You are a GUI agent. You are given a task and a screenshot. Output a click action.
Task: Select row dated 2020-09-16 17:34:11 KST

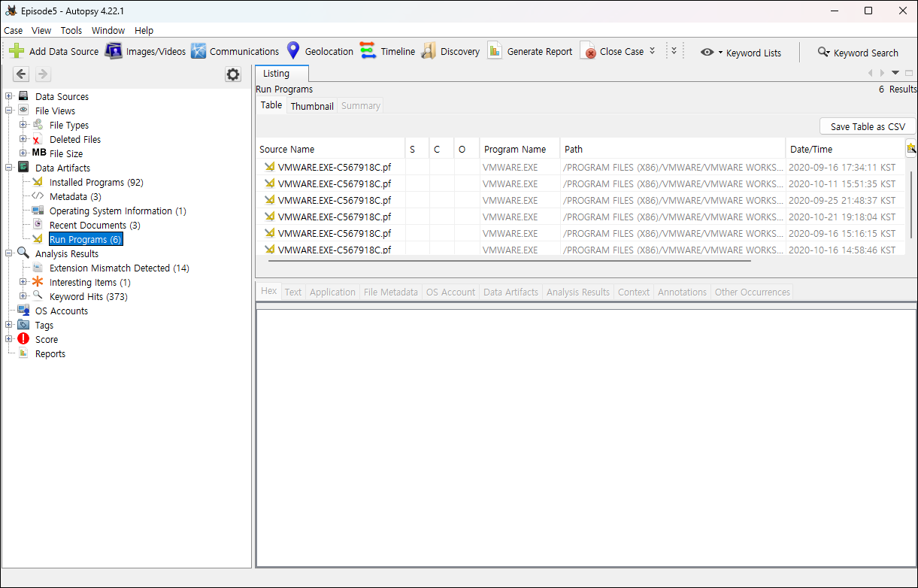(580, 167)
